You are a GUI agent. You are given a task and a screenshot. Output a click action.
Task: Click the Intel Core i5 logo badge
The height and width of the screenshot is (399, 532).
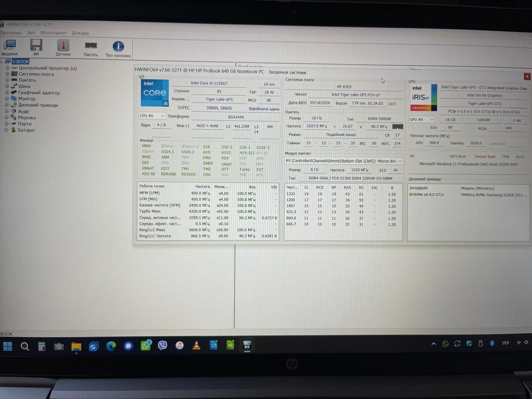pyautogui.click(x=155, y=93)
